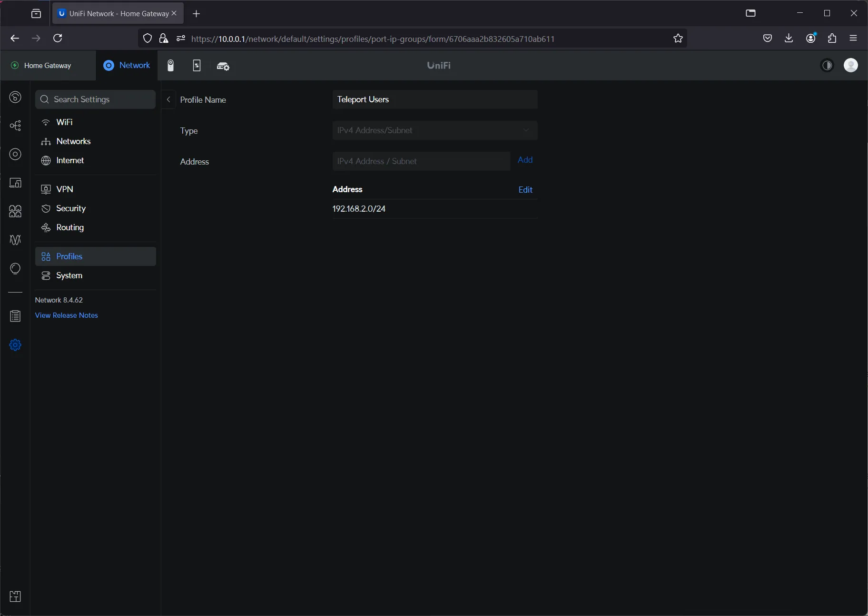The height and width of the screenshot is (616, 868).
Task: Open the Access door application icon
Action: (x=197, y=66)
